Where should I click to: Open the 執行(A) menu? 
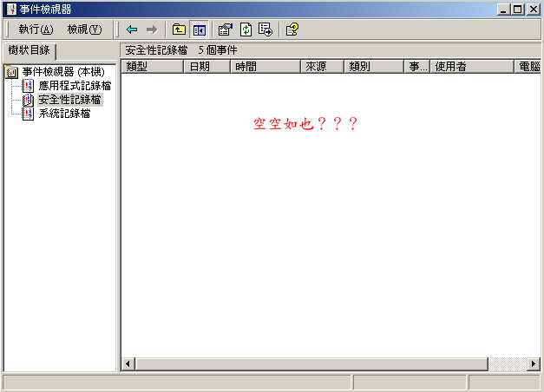pos(36,29)
